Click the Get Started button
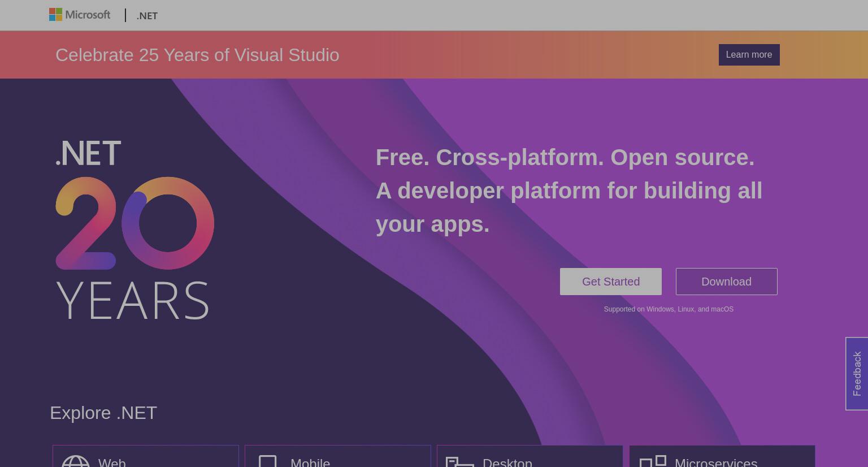Viewport: 868px width, 467px height. click(x=611, y=282)
